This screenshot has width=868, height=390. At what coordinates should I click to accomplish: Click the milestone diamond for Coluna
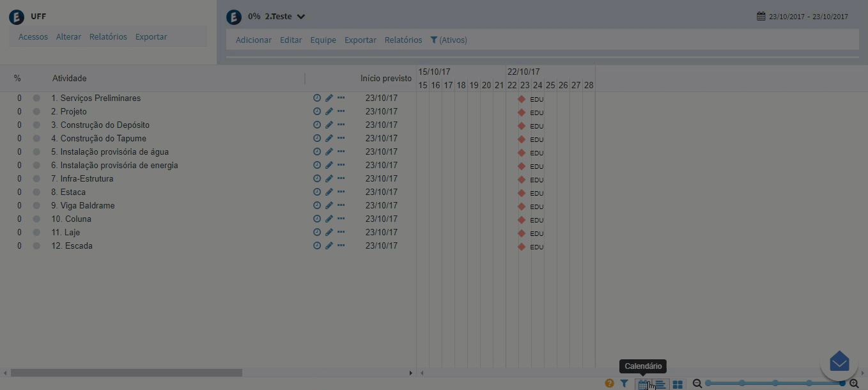(x=522, y=220)
